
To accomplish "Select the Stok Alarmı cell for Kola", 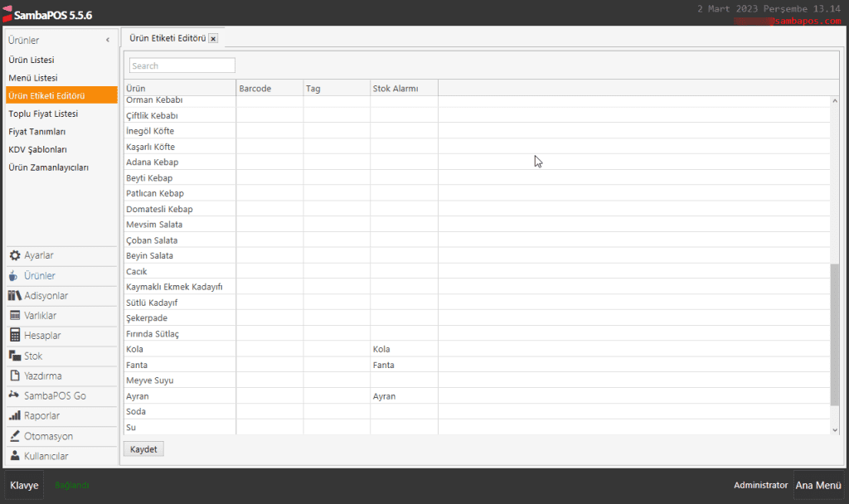I will pyautogui.click(x=404, y=350).
